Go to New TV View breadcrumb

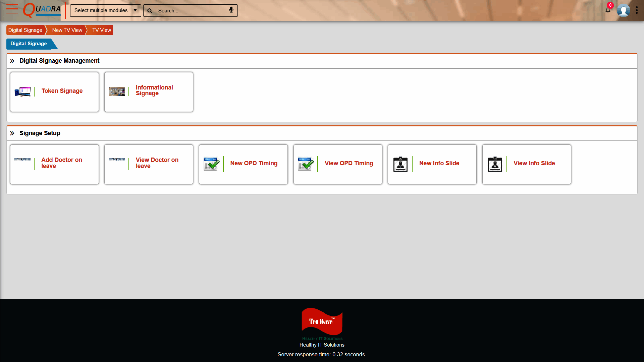click(67, 30)
